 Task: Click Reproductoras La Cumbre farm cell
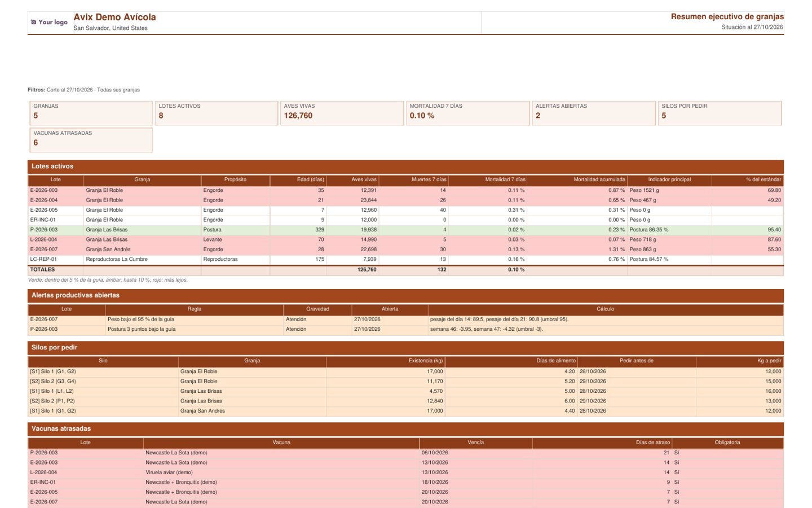tap(142, 260)
